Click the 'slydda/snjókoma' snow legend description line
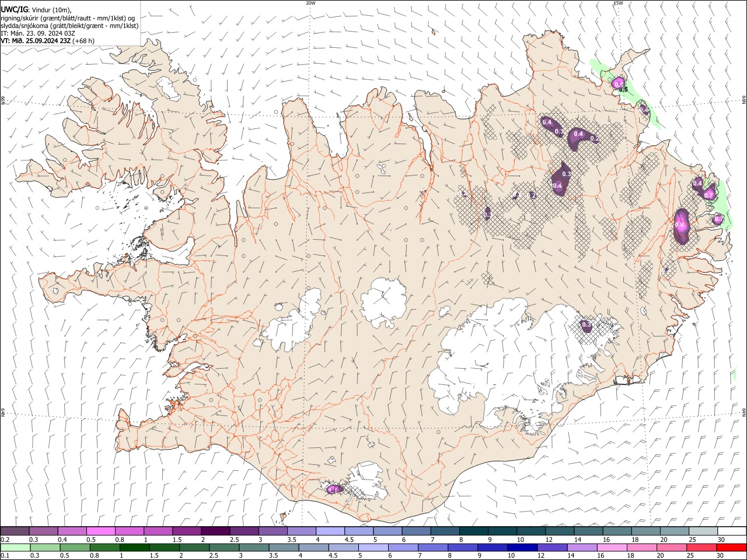The width and height of the screenshot is (747, 560). point(69,26)
